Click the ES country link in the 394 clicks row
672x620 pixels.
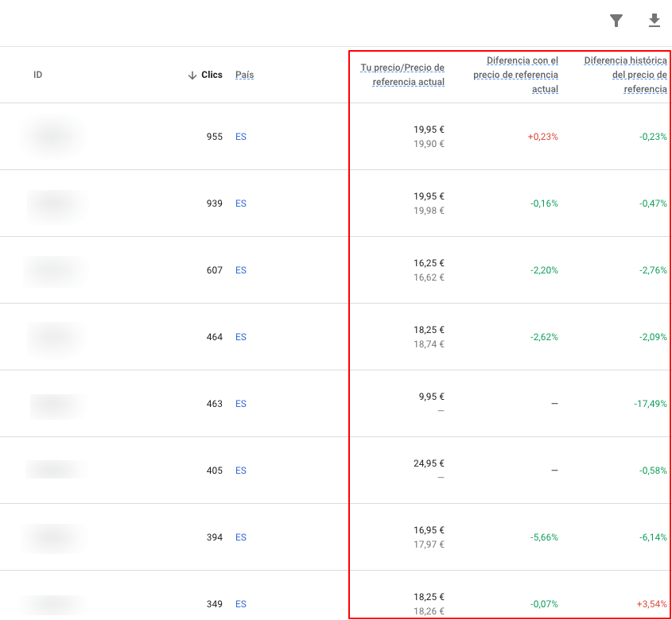pyautogui.click(x=241, y=538)
